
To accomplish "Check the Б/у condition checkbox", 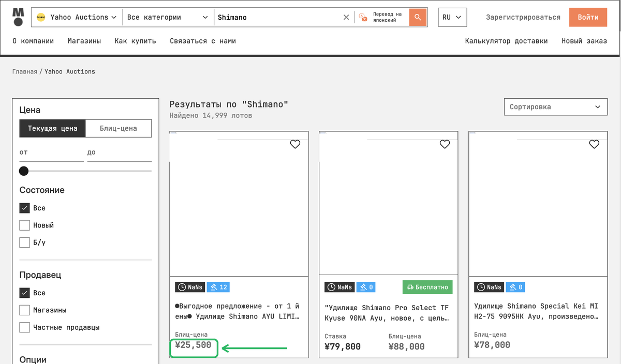I will pos(24,242).
